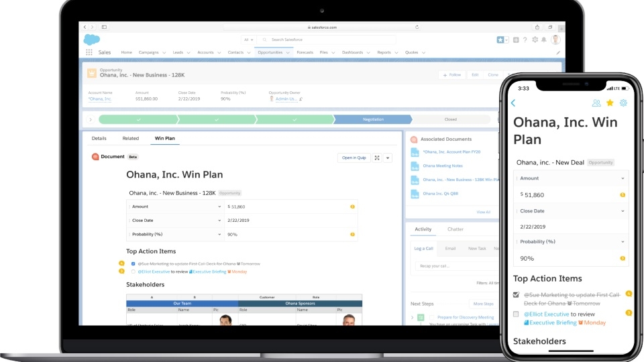The height and width of the screenshot is (362, 644).
Task: Uncheck the Sue Marketing checkbox on phone
Action: pyautogui.click(x=517, y=295)
